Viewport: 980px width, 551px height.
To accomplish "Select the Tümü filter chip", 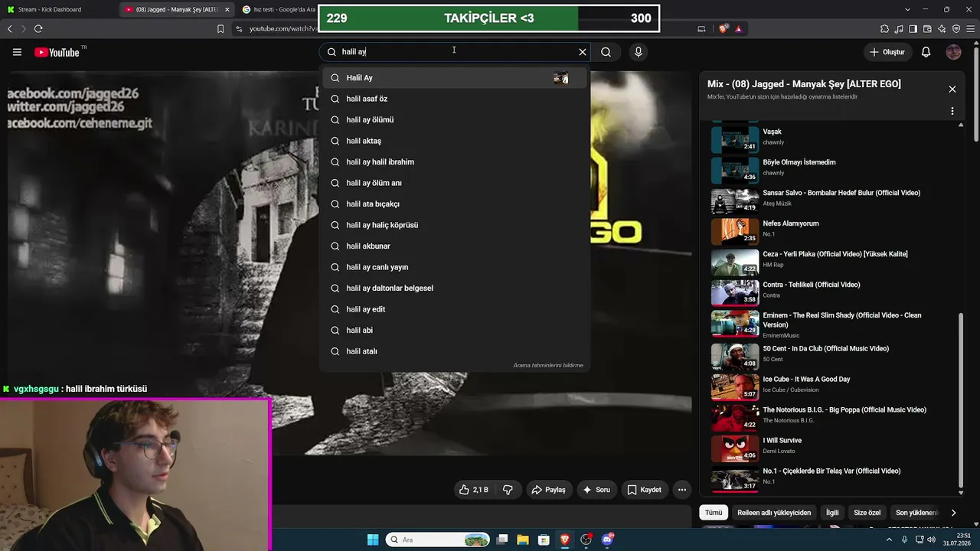I will [x=714, y=513].
